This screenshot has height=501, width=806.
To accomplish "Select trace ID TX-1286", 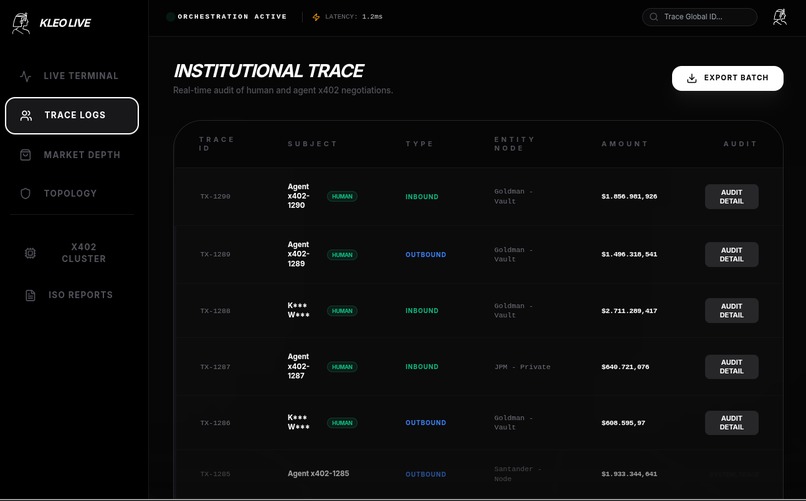I will point(215,423).
